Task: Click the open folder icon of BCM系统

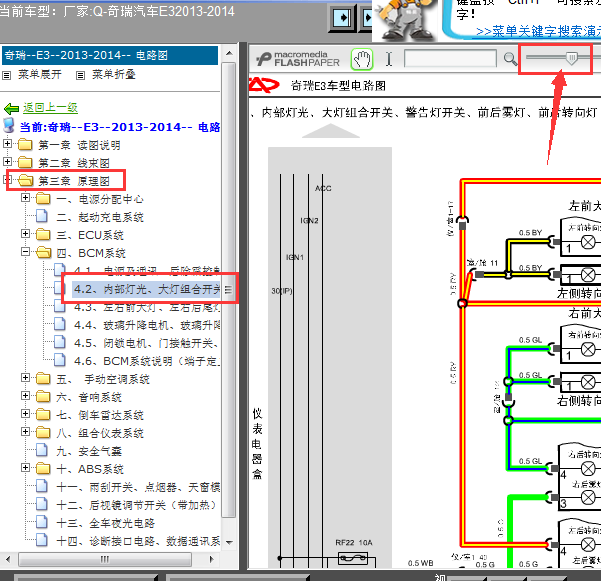Action: click(x=44, y=253)
